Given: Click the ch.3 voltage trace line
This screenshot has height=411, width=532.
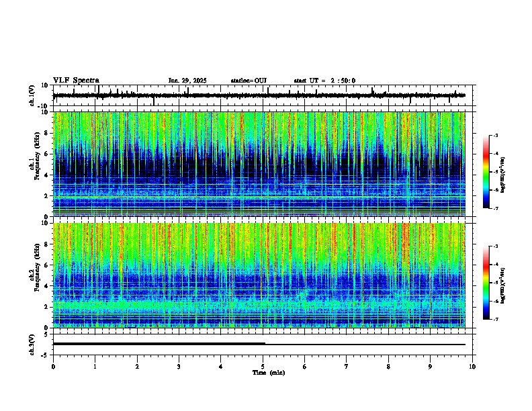Looking at the screenshot, I should click(x=259, y=345).
